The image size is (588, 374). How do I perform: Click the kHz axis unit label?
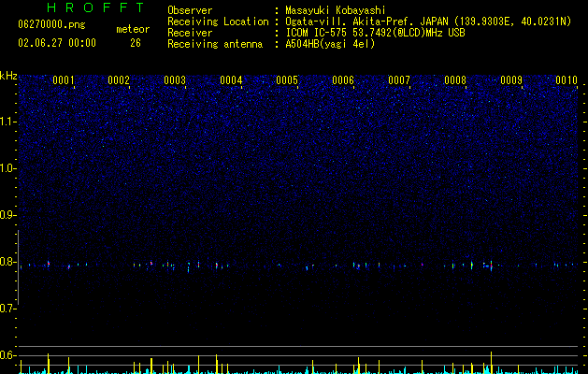[x=8, y=76]
